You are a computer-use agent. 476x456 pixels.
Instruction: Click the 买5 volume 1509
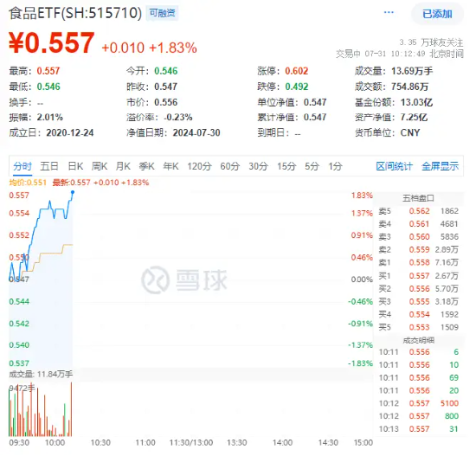pyautogui.click(x=449, y=327)
